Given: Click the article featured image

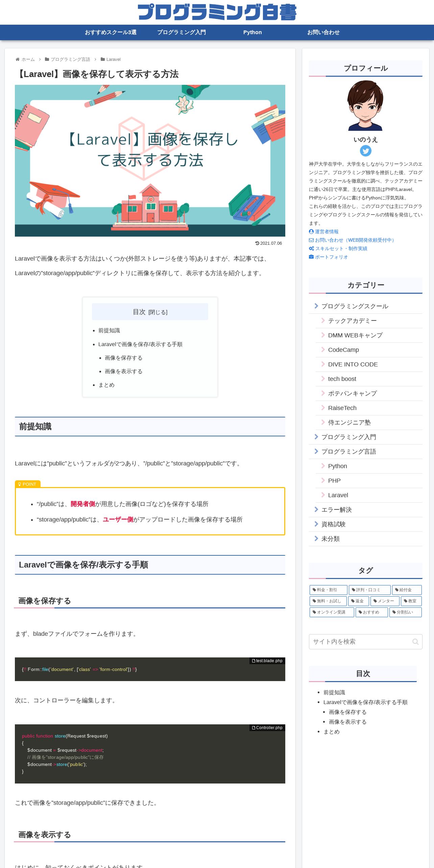Looking at the screenshot, I should tap(150, 161).
